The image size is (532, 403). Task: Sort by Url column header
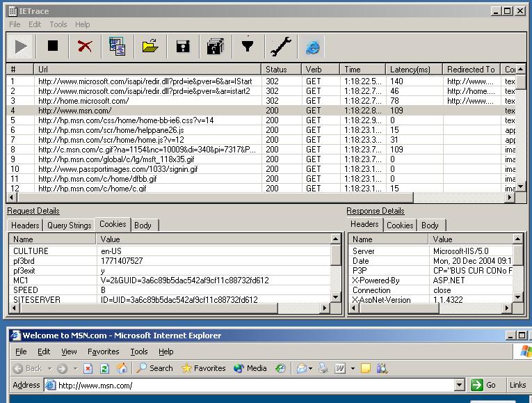point(147,70)
